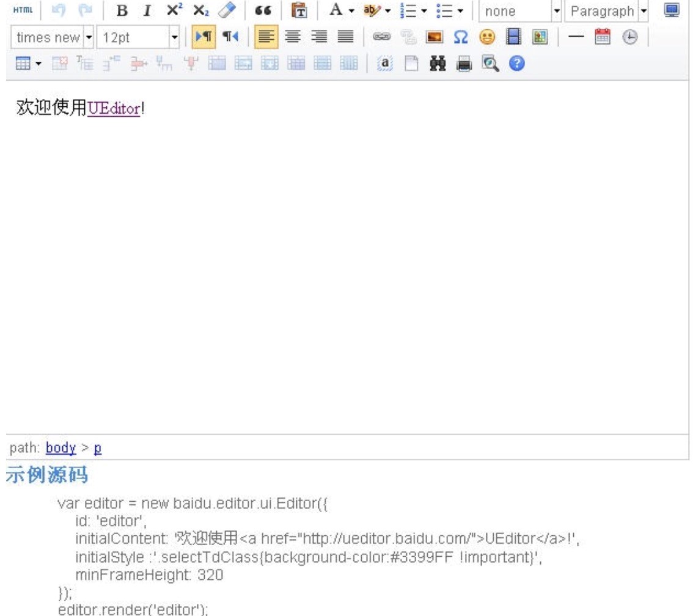Insert a special character with the Omega icon

tap(461, 37)
